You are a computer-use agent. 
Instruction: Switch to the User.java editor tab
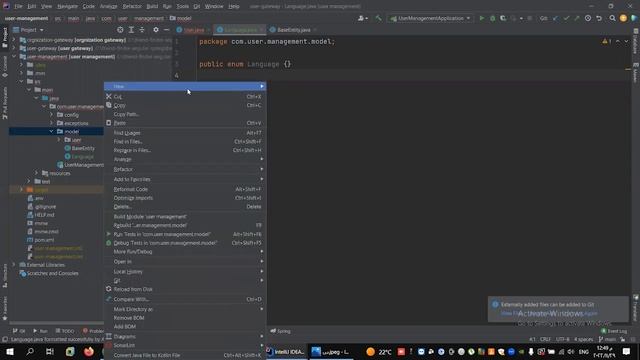pyautogui.click(x=193, y=30)
